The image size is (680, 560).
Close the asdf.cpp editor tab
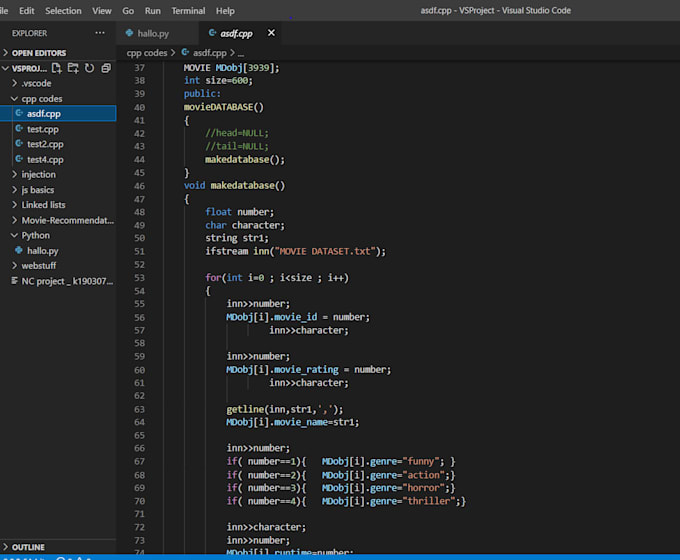click(x=271, y=33)
